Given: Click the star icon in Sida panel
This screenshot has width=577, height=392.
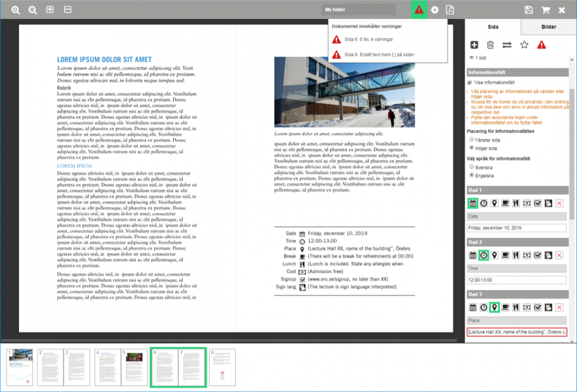Looking at the screenshot, I should 524,45.
